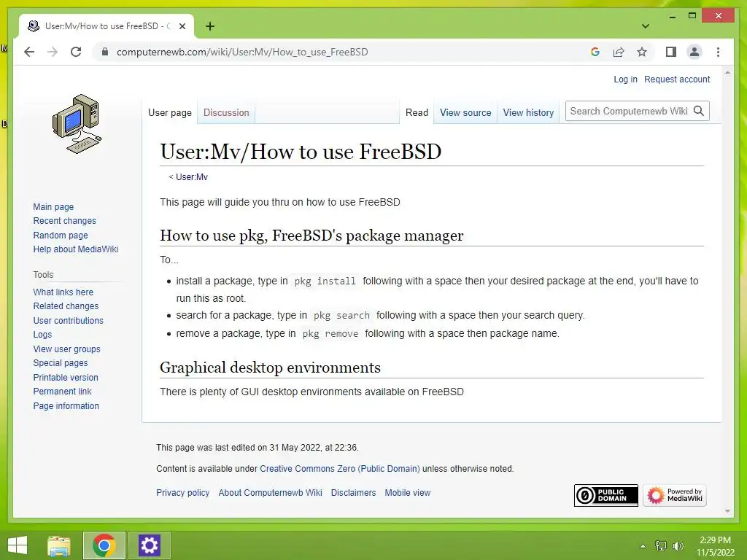
Task: Select the Read tab
Action: pos(417,113)
